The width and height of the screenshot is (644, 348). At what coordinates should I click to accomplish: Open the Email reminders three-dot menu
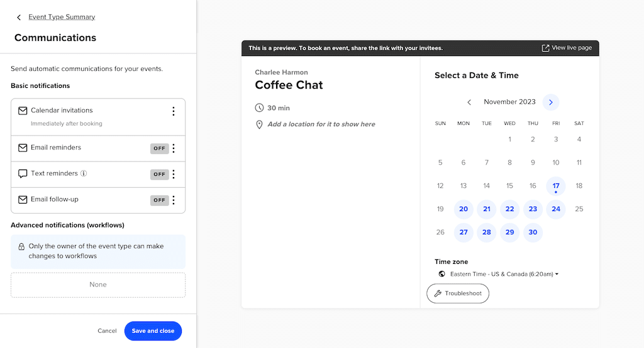(174, 148)
